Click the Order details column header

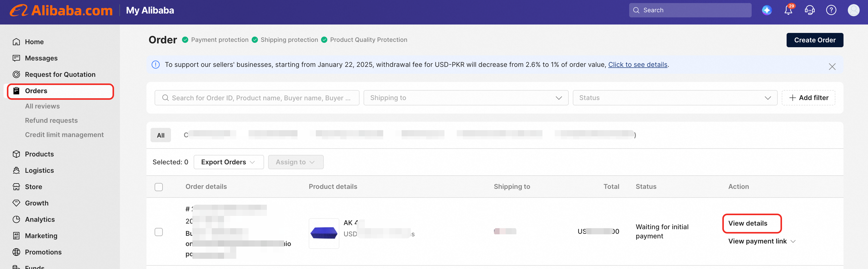click(206, 187)
